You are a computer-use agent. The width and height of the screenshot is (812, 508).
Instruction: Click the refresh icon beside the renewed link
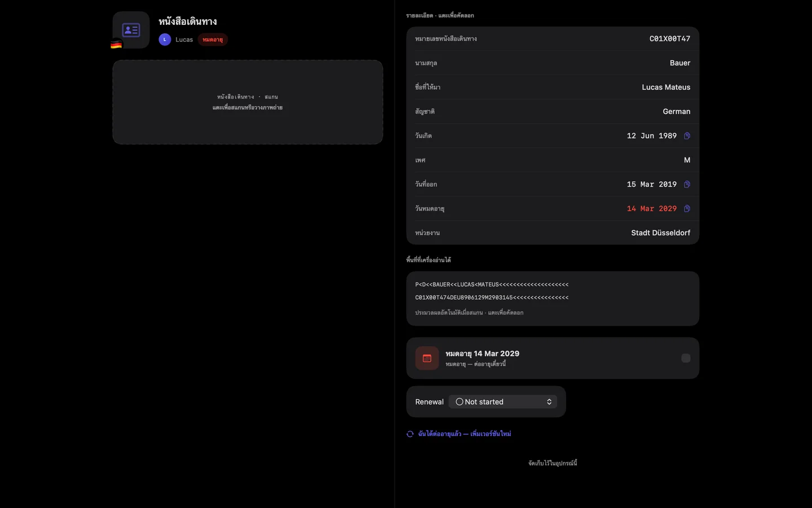(410, 434)
